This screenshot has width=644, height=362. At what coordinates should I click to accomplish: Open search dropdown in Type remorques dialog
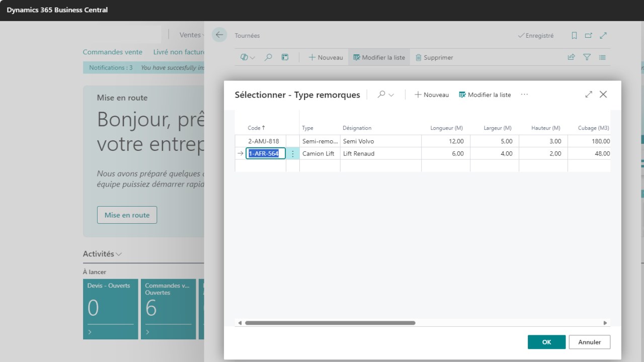click(x=386, y=95)
